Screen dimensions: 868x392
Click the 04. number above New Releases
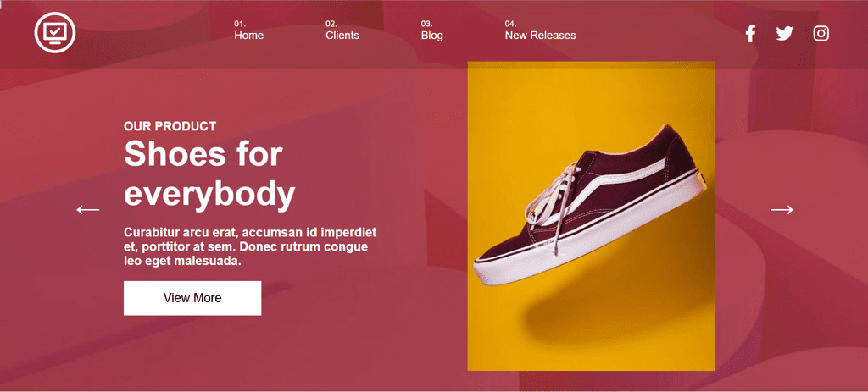(510, 24)
